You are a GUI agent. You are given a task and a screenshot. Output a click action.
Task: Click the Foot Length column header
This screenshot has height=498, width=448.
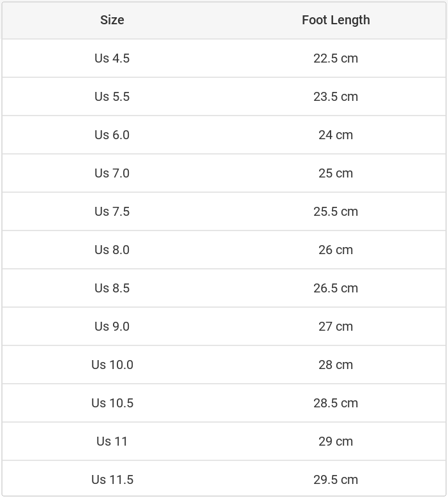pyautogui.click(x=336, y=20)
